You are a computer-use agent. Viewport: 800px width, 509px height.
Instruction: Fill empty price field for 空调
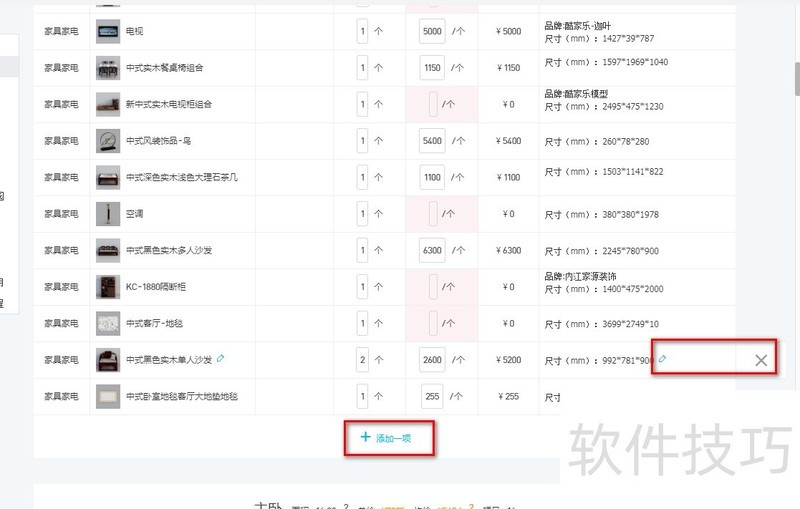[433, 214]
